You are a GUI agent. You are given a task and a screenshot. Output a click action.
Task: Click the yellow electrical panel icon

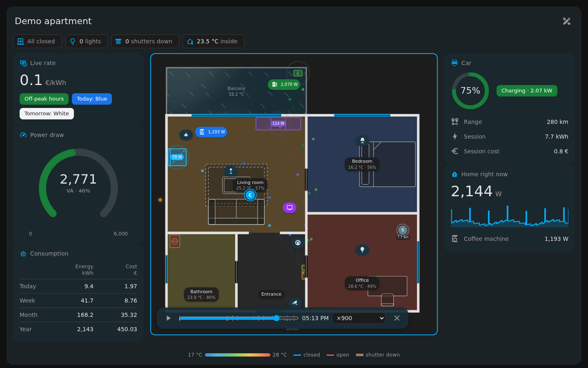303,272
